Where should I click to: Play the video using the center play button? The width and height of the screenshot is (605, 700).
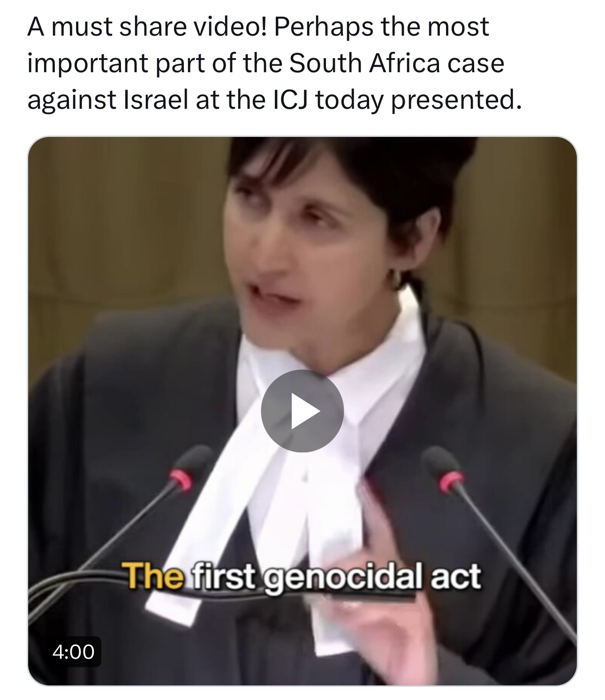point(302,411)
